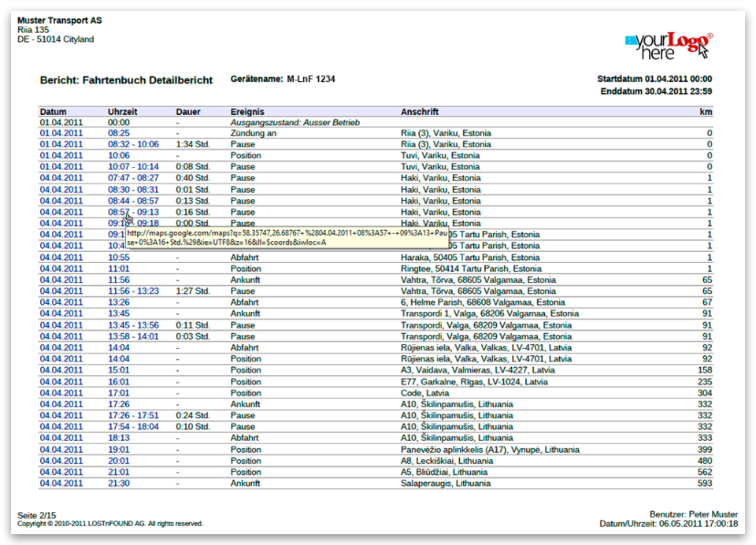Click the 11:56 - 13:23 pause link
Screen dimensions: 756x545
pos(133,291)
